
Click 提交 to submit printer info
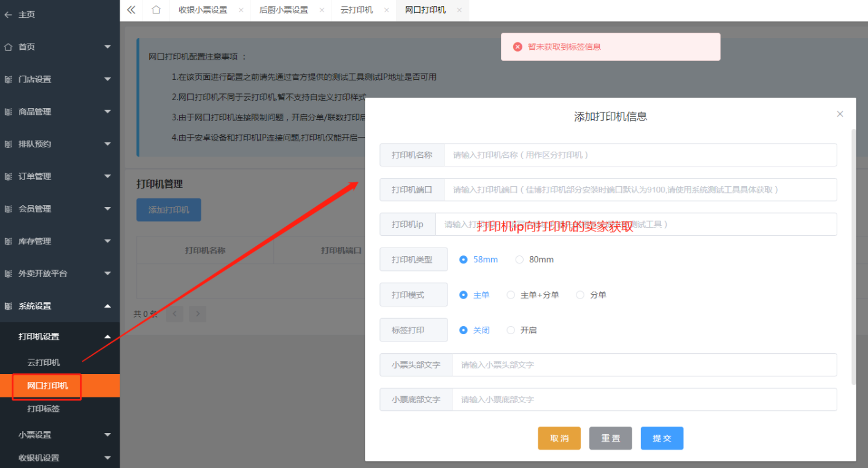pyautogui.click(x=662, y=439)
